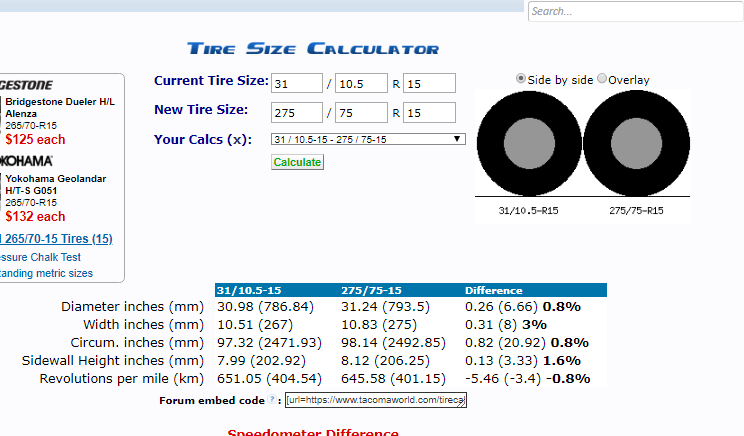The image size is (744, 436).
Task: Choose the Overlay comparison option
Action: tap(602, 79)
